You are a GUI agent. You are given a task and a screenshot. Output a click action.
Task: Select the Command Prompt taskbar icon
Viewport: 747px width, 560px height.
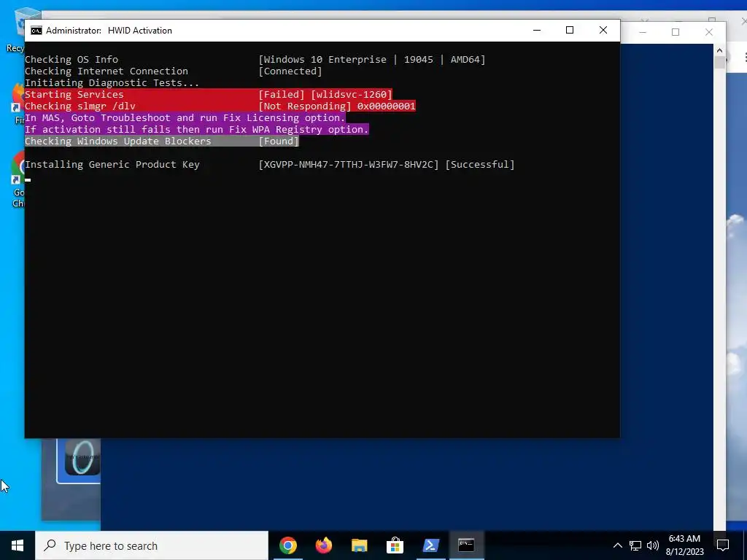coord(466,545)
